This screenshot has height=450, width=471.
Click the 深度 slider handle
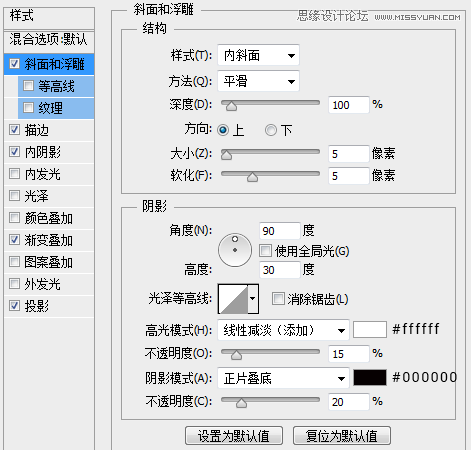(x=231, y=106)
